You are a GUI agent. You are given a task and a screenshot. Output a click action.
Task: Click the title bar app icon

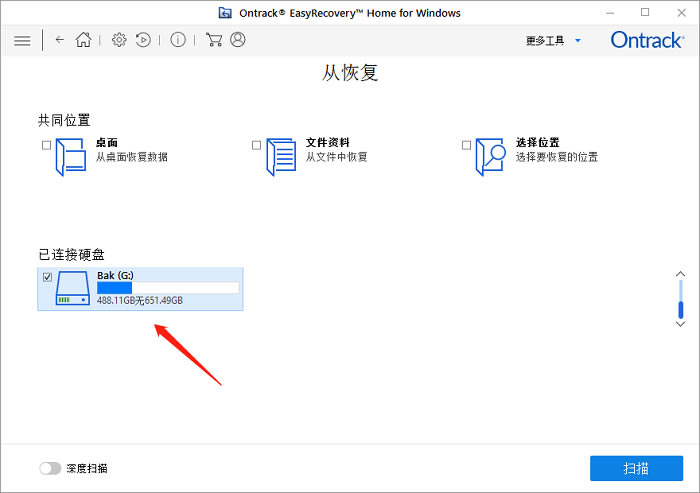coord(225,13)
